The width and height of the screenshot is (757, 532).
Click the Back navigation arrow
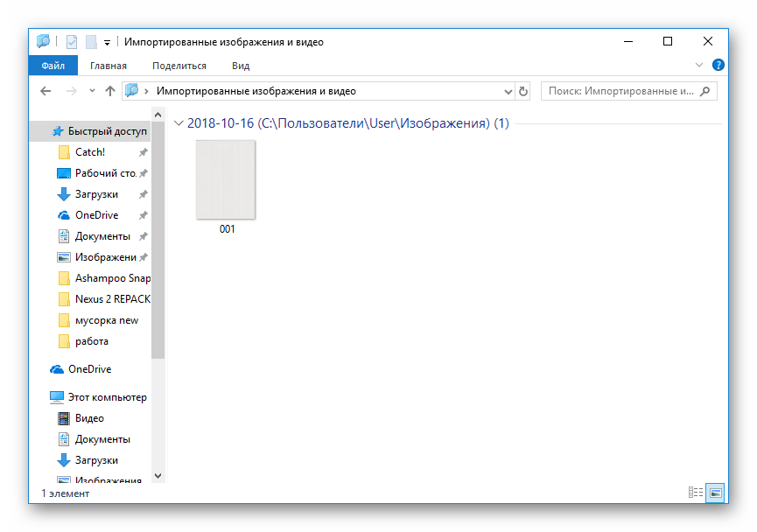46,91
